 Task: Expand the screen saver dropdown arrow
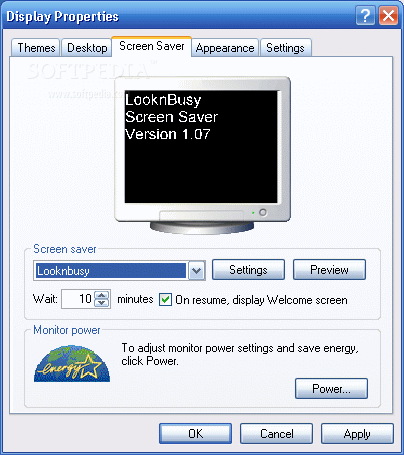197,270
